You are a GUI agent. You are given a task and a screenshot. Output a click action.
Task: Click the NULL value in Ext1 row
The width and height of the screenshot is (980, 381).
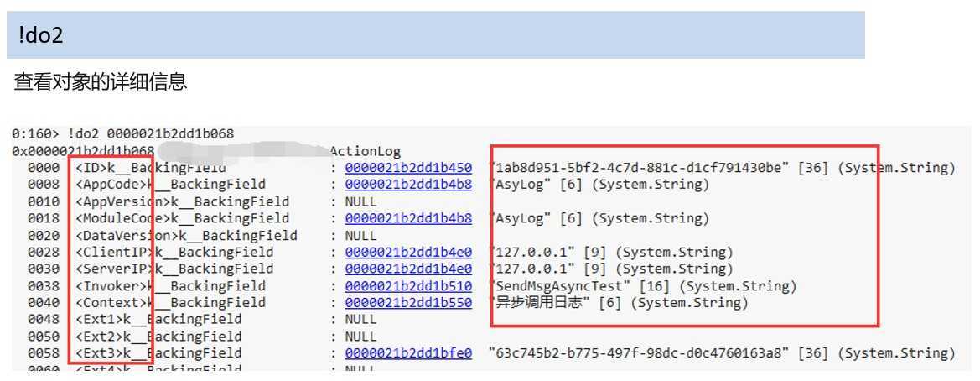tap(360, 320)
